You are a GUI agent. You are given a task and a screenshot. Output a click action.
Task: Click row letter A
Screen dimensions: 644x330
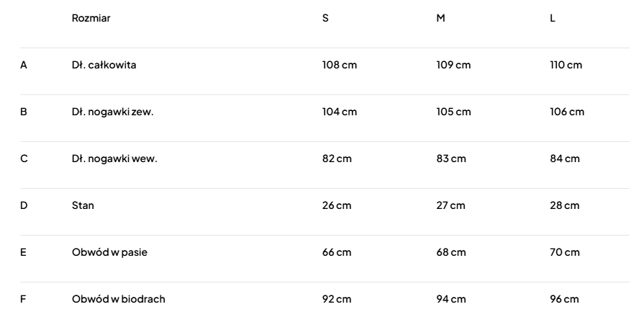[x=24, y=65]
